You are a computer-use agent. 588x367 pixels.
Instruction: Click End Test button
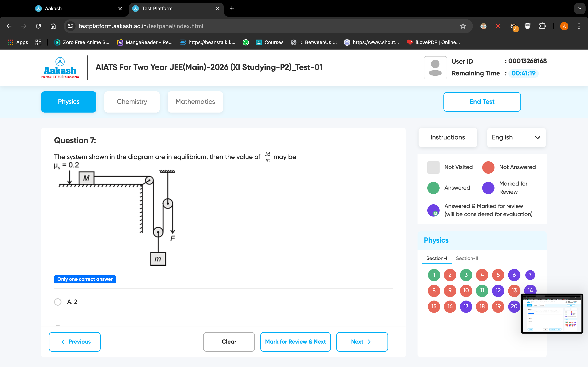point(482,102)
